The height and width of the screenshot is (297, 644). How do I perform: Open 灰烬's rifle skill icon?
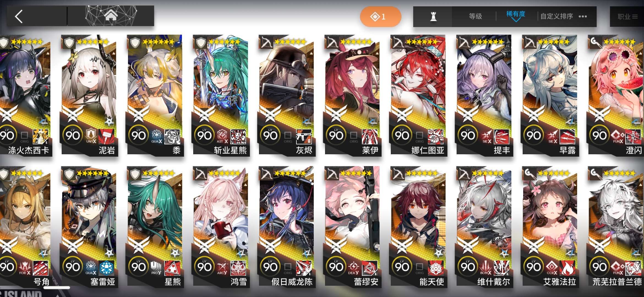pyautogui.click(x=304, y=136)
